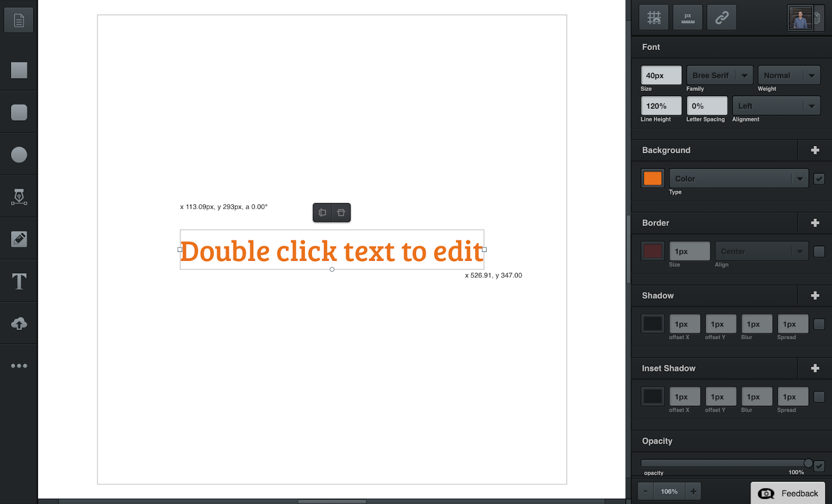Click the 106% zoom level display
Screen dimensions: 832x504
pos(669,491)
